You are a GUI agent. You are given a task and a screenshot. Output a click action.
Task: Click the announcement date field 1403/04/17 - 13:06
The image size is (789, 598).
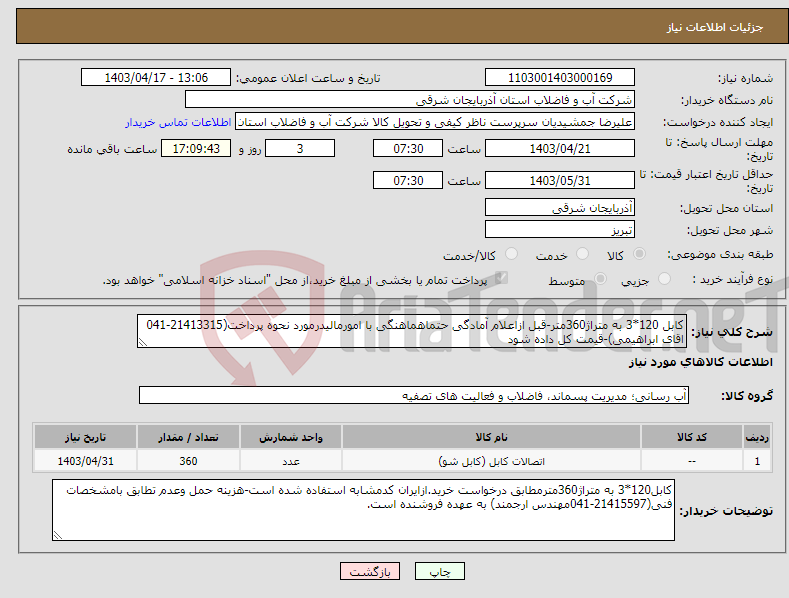coord(156,78)
